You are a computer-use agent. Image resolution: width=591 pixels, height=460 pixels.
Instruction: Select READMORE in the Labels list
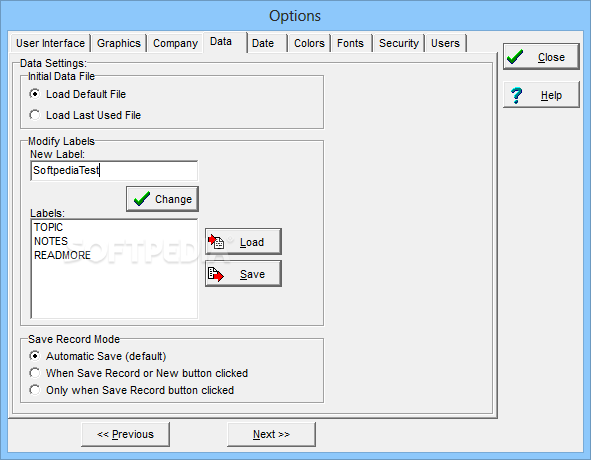63,255
